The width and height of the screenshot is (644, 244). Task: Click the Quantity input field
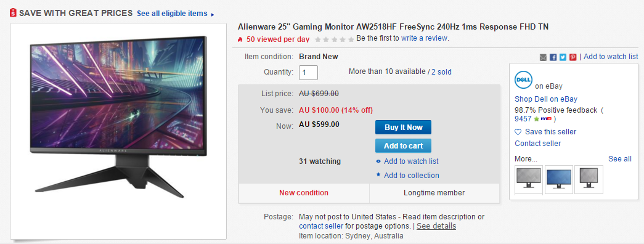point(309,72)
